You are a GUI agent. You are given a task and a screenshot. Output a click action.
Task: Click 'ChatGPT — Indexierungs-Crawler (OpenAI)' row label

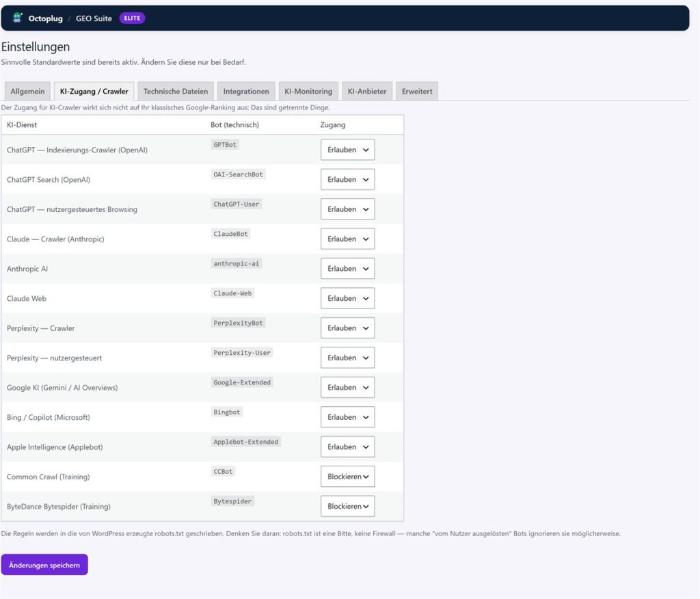click(77, 150)
